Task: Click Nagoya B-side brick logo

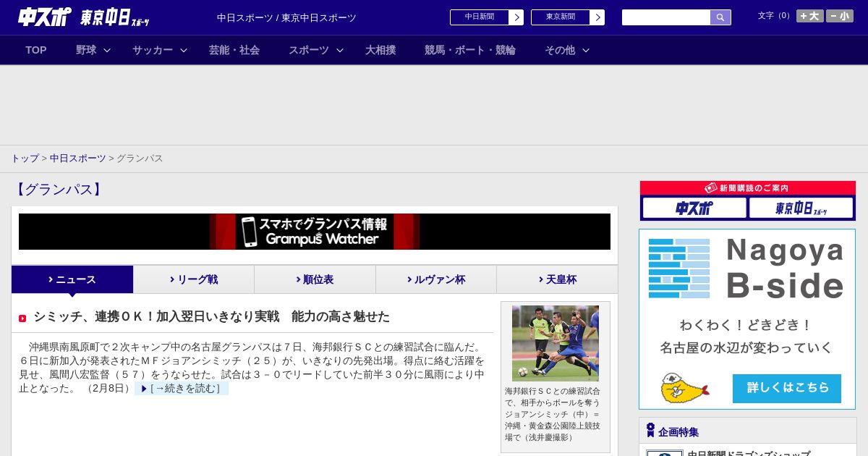Action: [x=679, y=269]
